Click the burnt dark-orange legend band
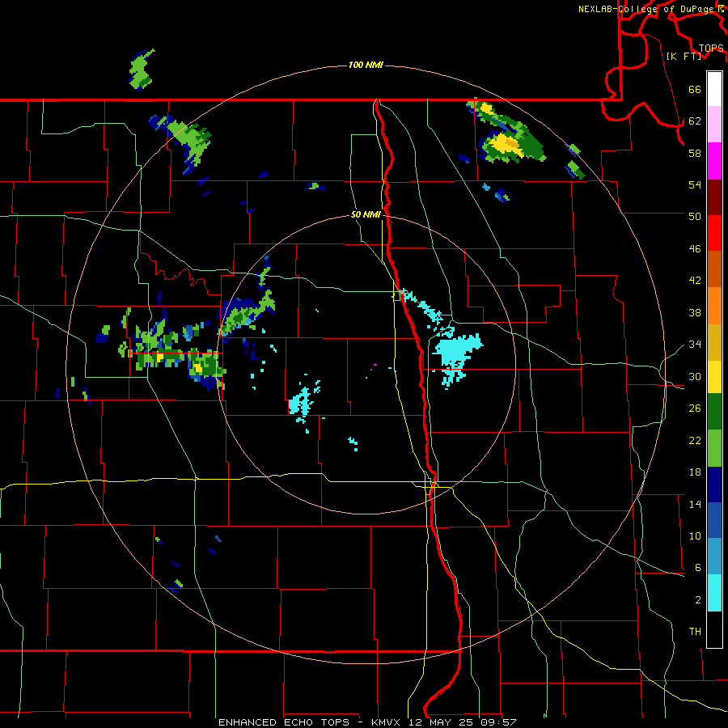Image resolution: width=728 pixels, height=728 pixels. coord(714,269)
